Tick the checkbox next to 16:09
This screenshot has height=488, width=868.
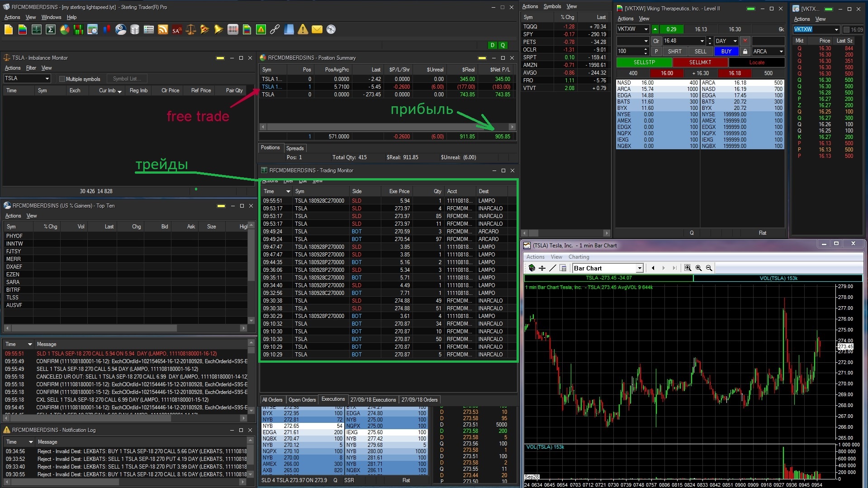(846, 30)
